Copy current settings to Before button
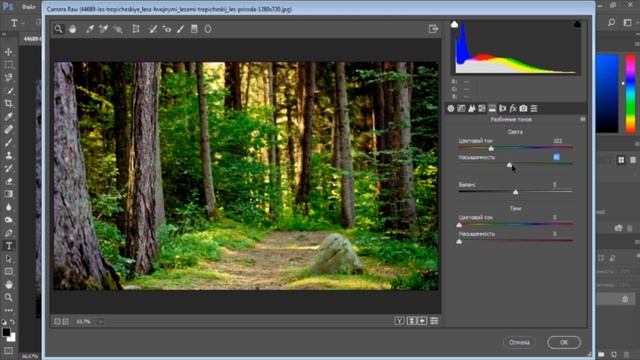The height and width of the screenshot is (360, 640). point(422,321)
